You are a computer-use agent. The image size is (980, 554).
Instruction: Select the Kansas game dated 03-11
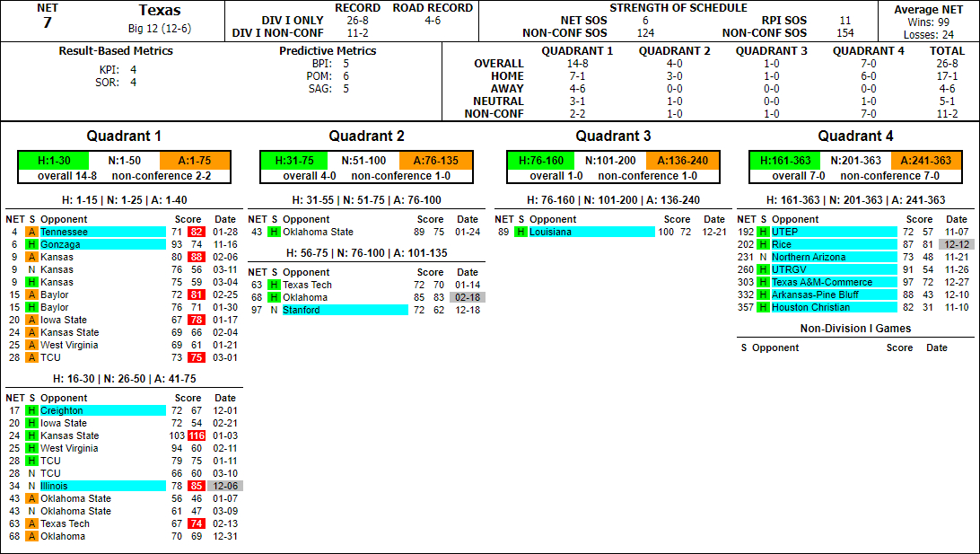[124, 269]
